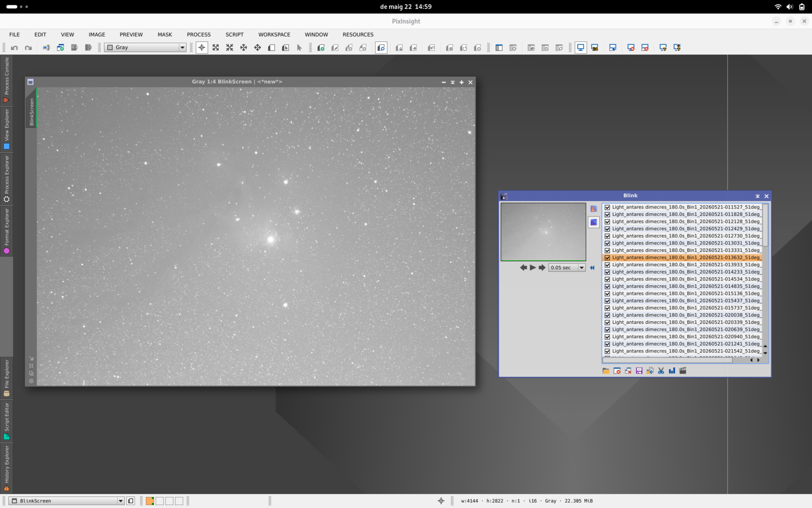Open the Process Console side tab
This screenshot has height=508, width=812.
6,80
